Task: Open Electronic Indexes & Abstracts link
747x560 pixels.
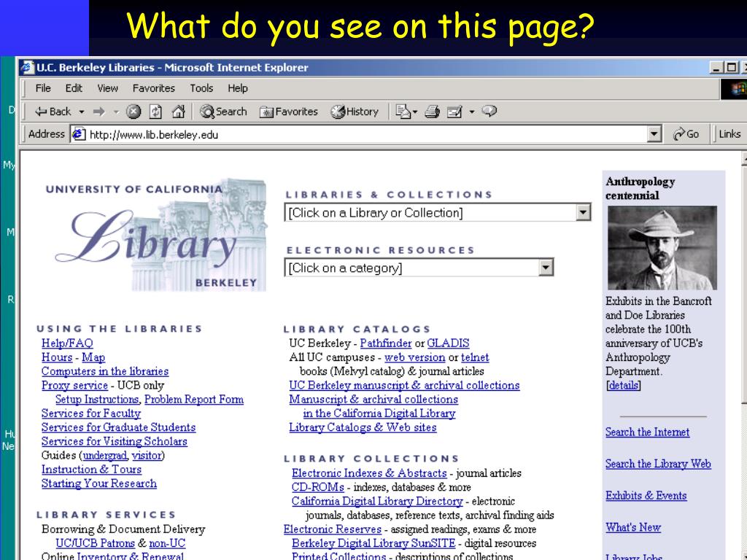Action: tap(369, 473)
